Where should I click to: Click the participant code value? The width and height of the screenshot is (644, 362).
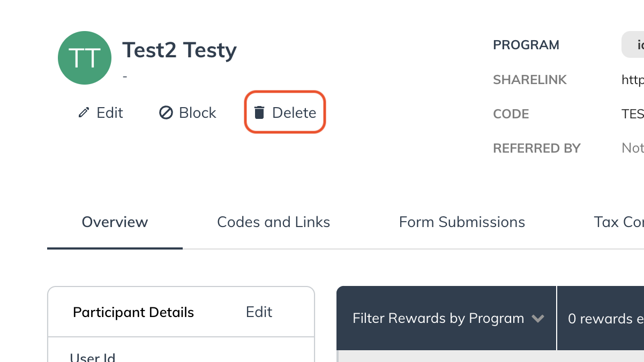tap(633, 114)
